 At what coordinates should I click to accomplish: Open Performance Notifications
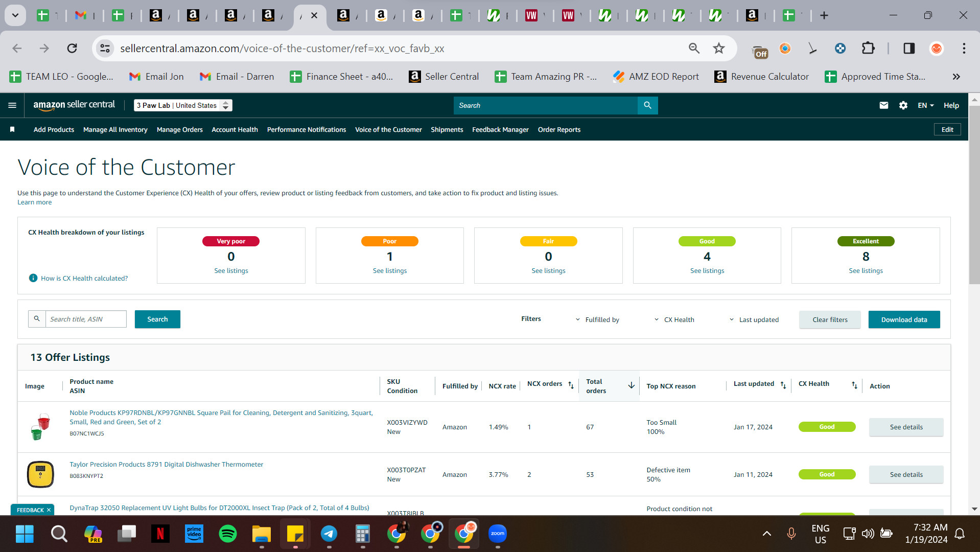[x=307, y=130]
